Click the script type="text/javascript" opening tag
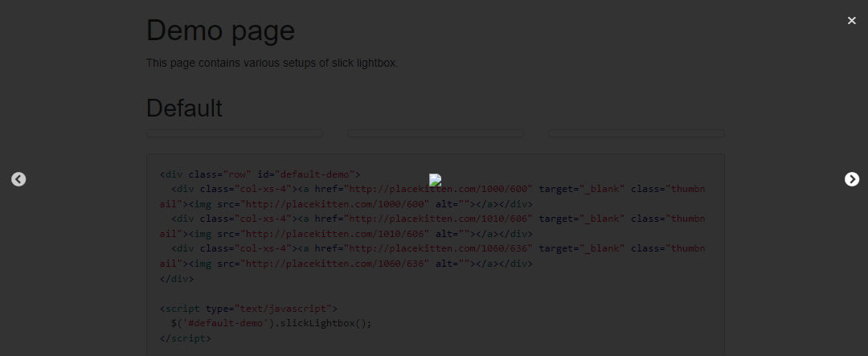The image size is (868, 356). [248, 309]
